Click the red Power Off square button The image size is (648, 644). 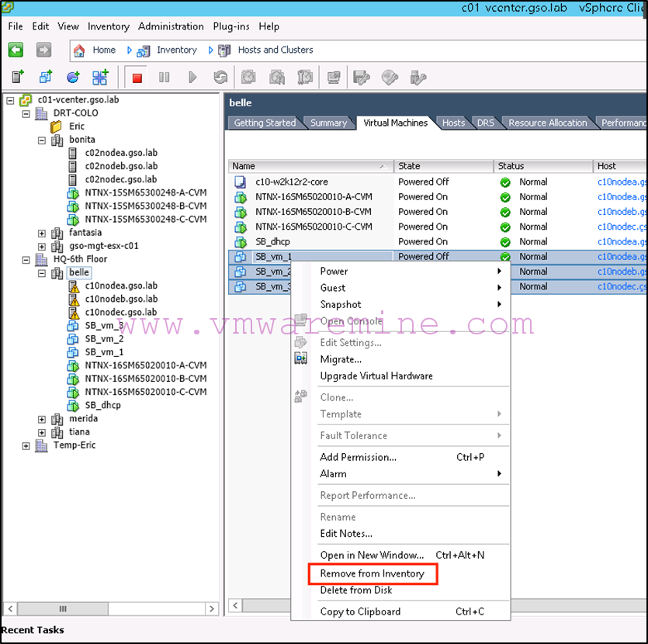[x=137, y=78]
